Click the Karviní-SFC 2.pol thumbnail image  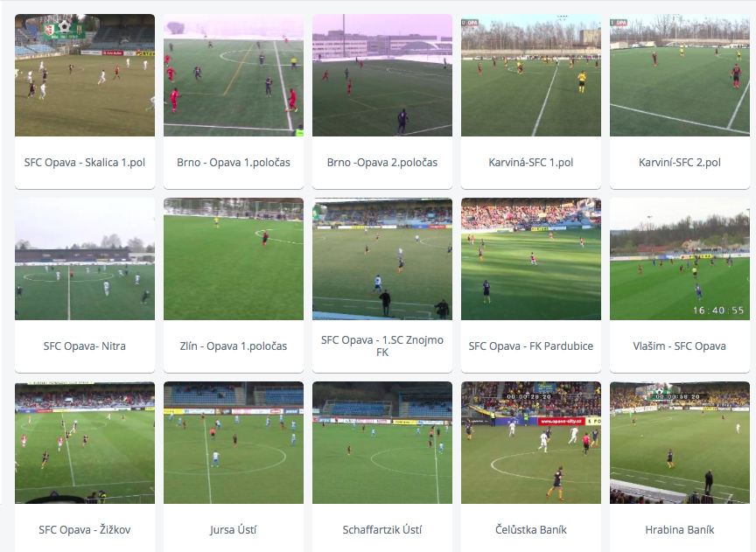point(680,75)
